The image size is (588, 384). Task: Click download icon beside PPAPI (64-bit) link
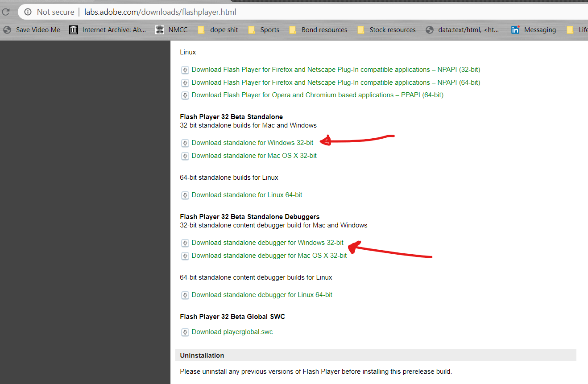(x=185, y=95)
